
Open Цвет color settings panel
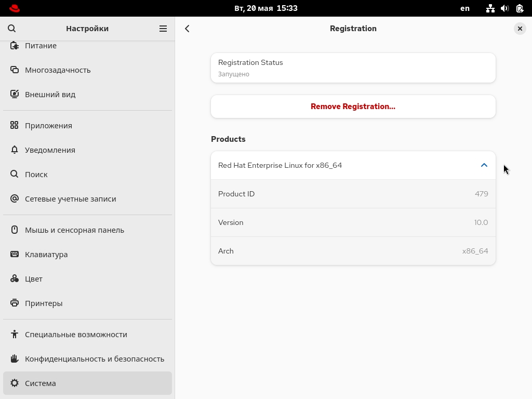(x=34, y=278)
